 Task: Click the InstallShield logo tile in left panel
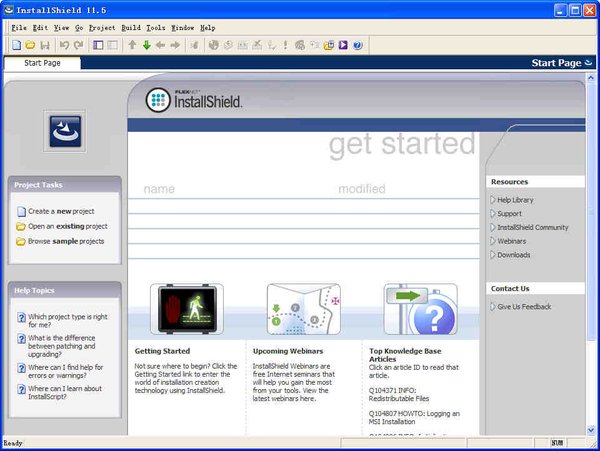(x=65, y=131)
